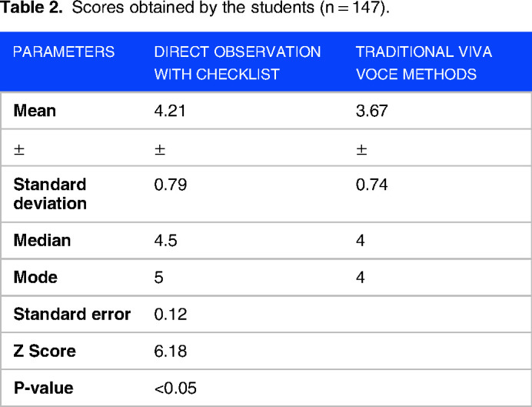Click the P-value row label
This screenshot has width=532, height=407.
tap(44, 389)
